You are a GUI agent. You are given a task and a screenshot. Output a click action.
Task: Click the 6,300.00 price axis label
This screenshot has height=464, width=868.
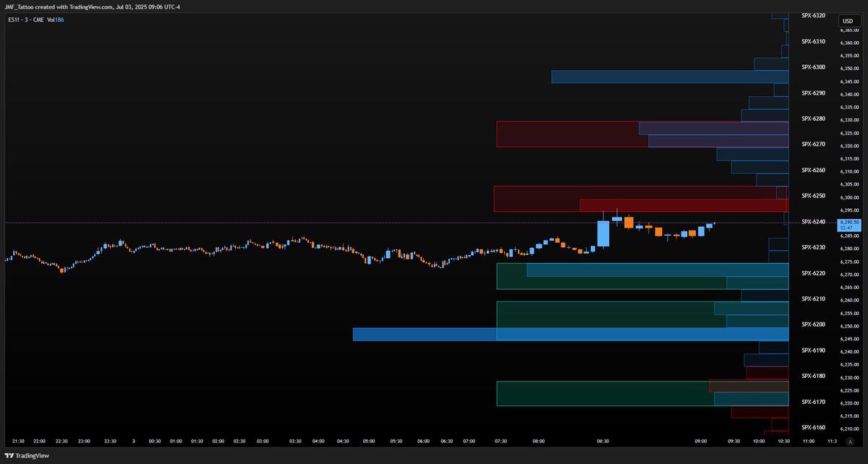[x=849, y=197]
